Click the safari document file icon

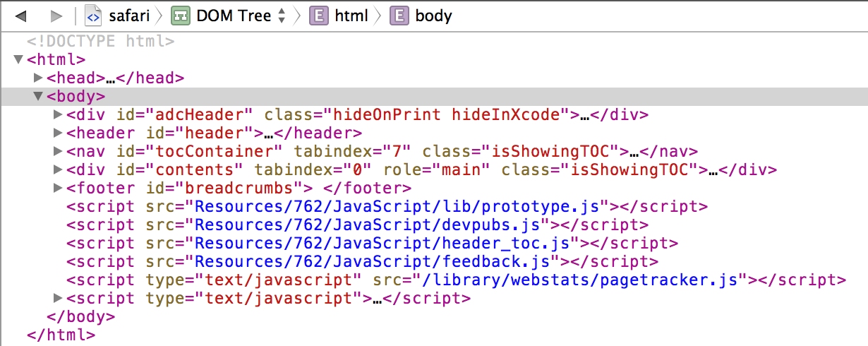[x=92, y=16]
